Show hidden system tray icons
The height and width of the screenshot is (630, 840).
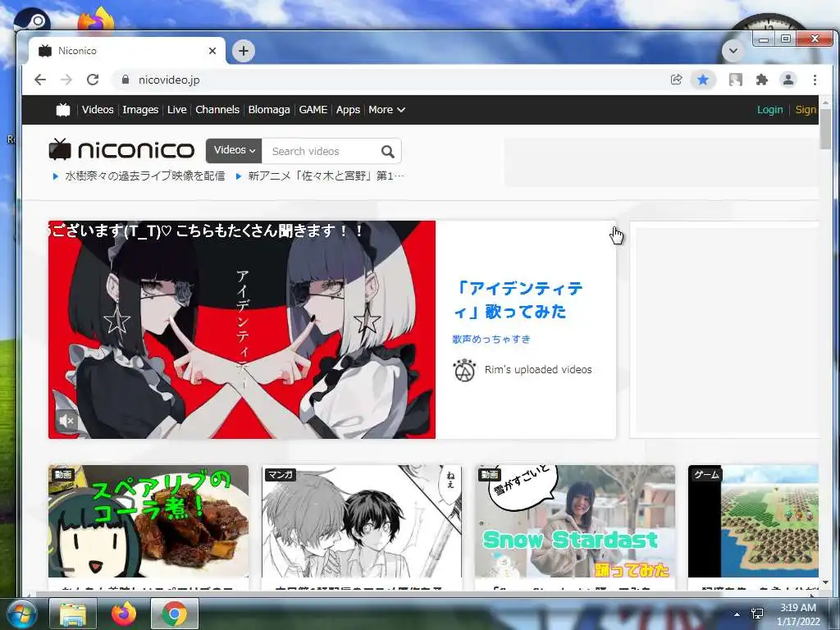click(737, 614)
